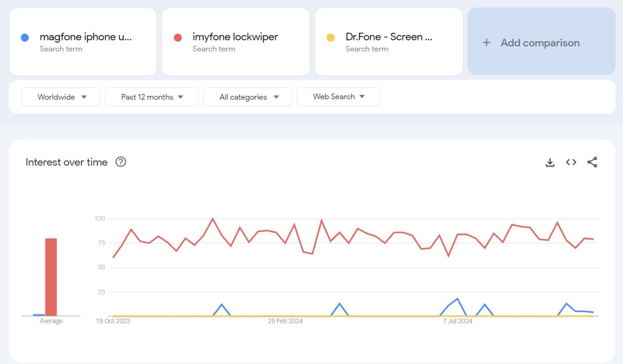Click the plus icon in Add comparison
The width and height of the screenshot is (623, 364).
486,43
